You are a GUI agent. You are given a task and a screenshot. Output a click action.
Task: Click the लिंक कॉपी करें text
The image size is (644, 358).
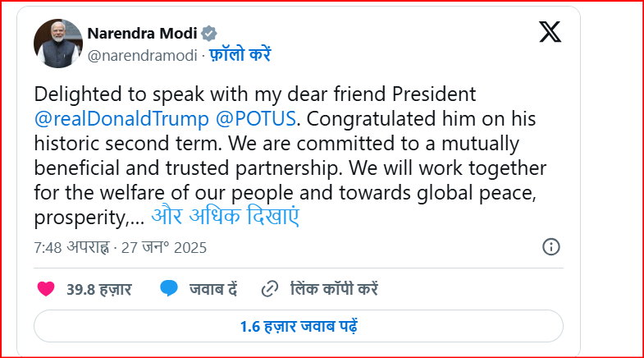pyautogui.click(x=333, y=289)
